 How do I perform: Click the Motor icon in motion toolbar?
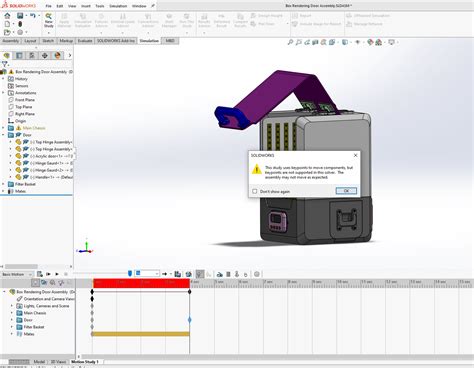tap(219, 274)
